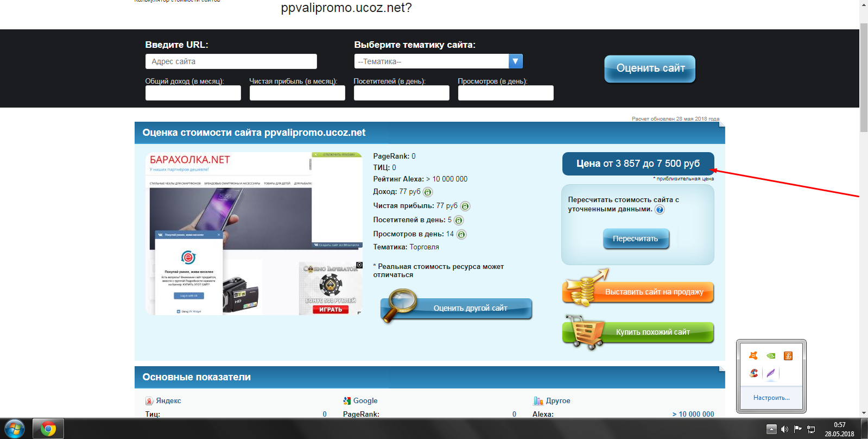
Task: Click the text Рейтинг Alexa: > 10 000 000
Action: [x=420, y=179]
